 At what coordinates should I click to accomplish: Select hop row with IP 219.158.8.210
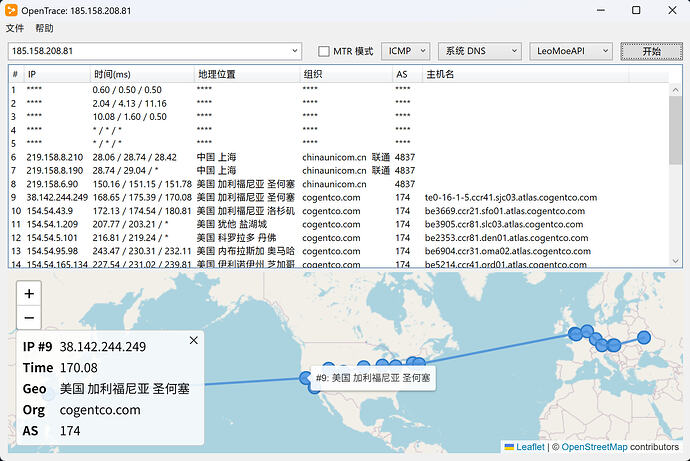tap(339, 157)
